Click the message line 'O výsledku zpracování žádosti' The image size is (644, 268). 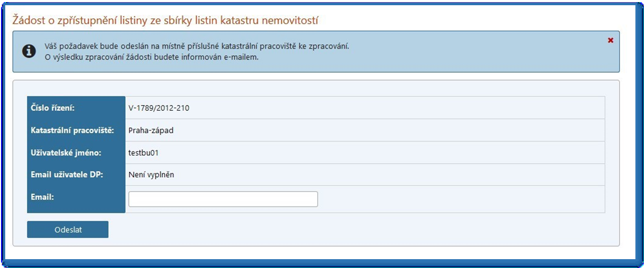[151, 57]
